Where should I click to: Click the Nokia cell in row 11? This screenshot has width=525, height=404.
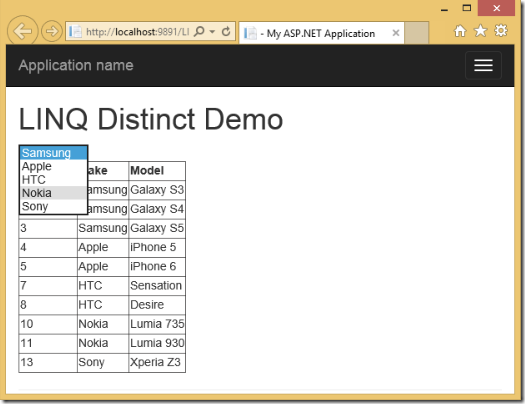coord(103,343)
